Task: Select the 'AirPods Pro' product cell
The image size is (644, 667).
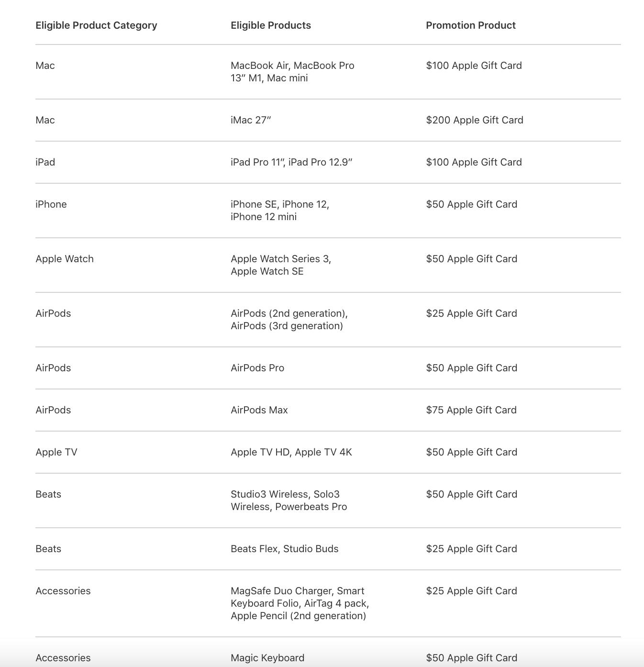Action: point(257,368)
